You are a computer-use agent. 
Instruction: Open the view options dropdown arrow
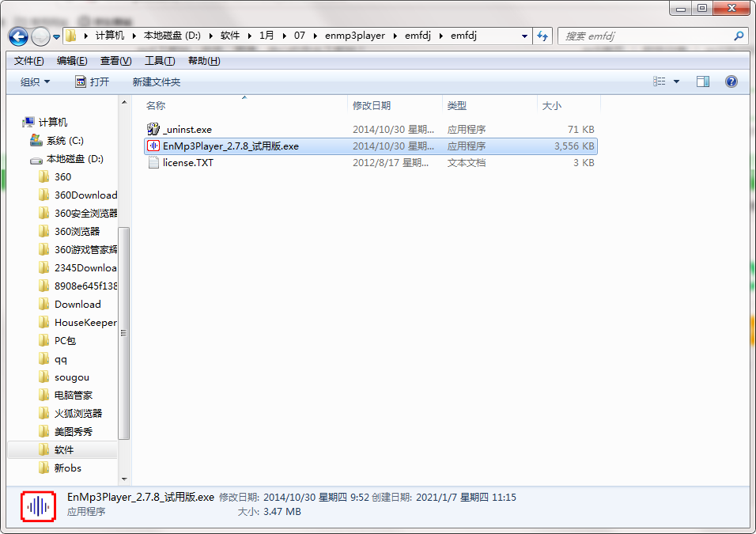[676, 81]
